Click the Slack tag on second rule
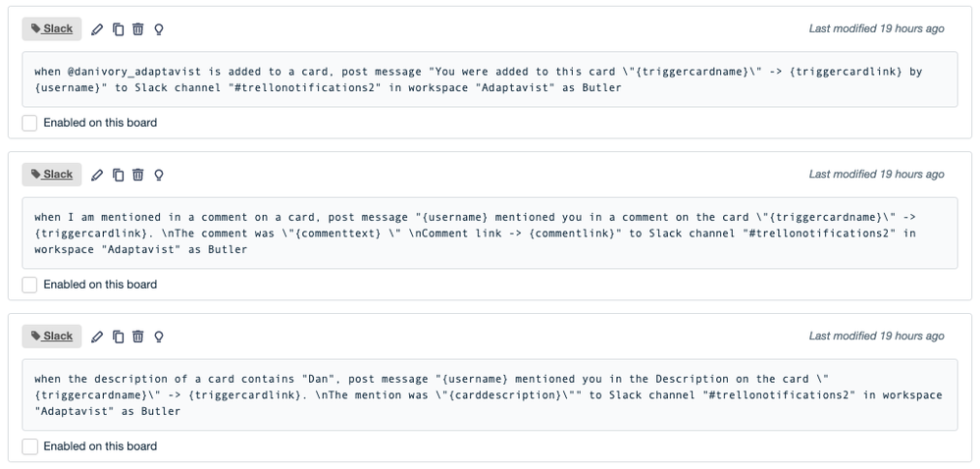980x469 pixels. [52, 175]
